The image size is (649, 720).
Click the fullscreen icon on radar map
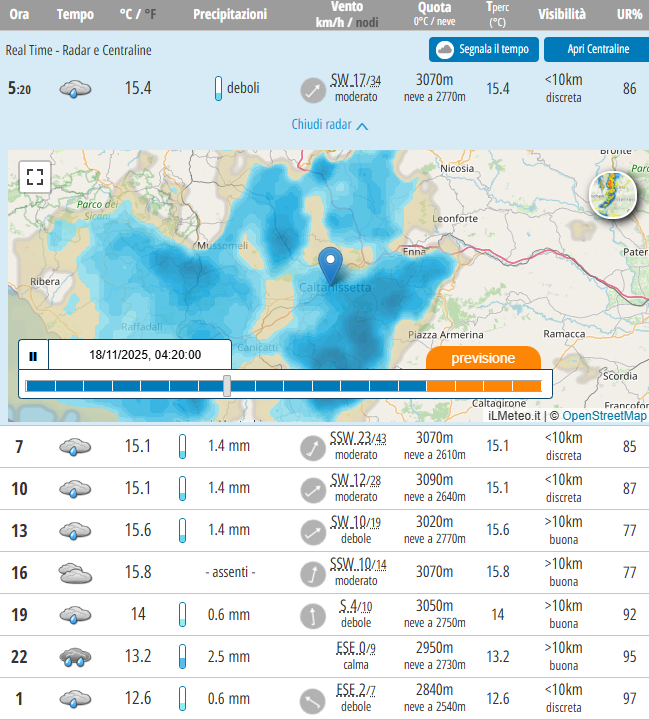(35, 178)
